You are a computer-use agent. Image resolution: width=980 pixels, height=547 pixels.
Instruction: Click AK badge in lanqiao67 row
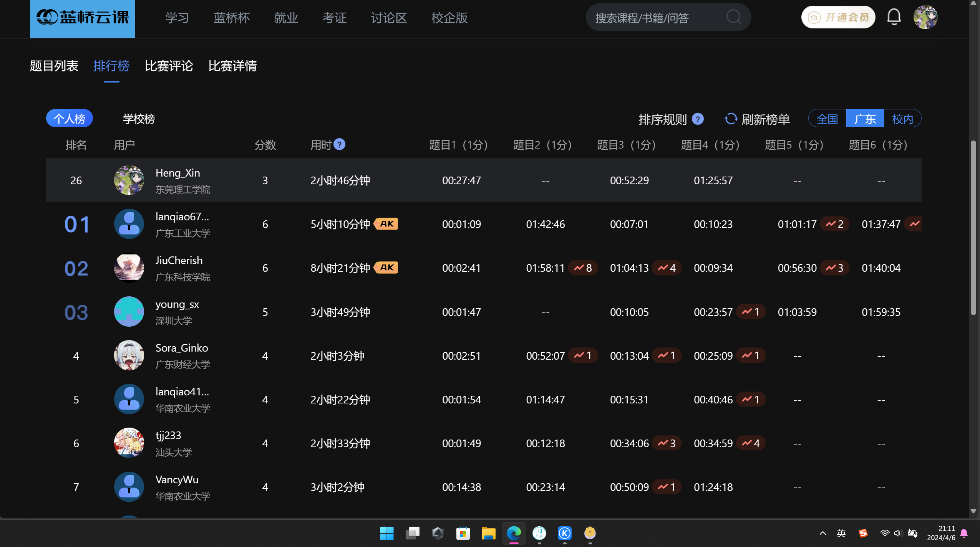coord(386,224)
